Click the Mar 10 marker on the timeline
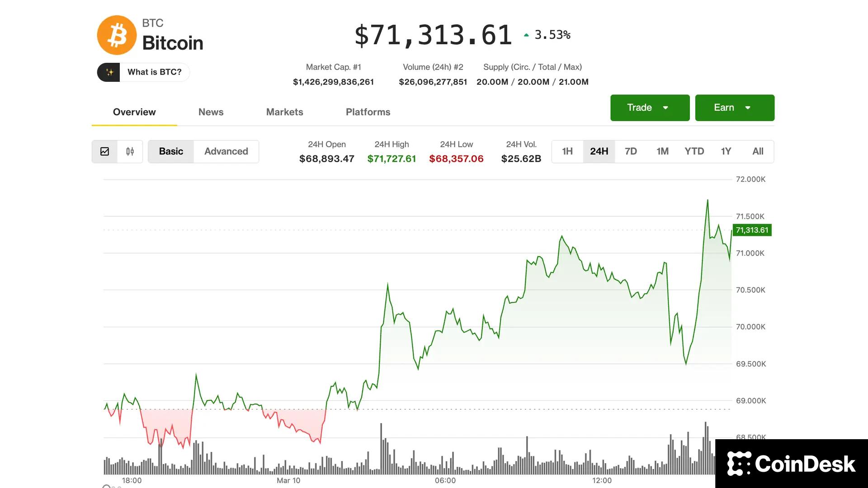The width and height of the screenshot is (868, 488). (x=288, y=480)
